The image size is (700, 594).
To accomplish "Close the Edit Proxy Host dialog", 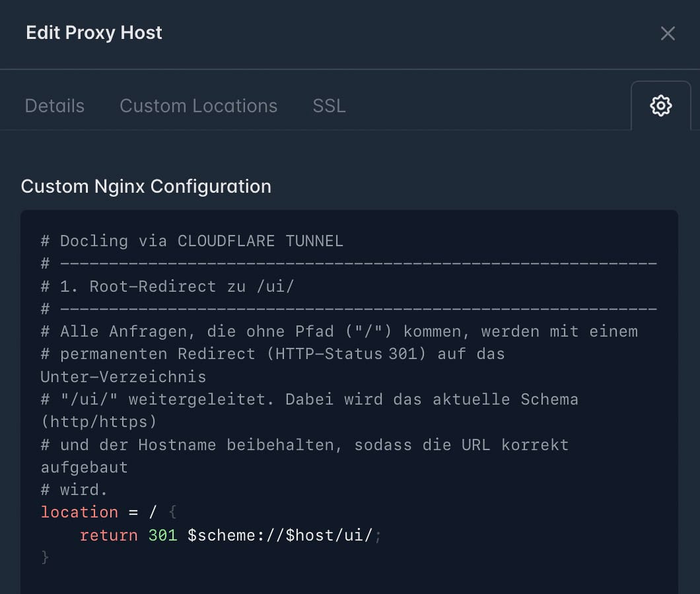I will coord(668,34).
